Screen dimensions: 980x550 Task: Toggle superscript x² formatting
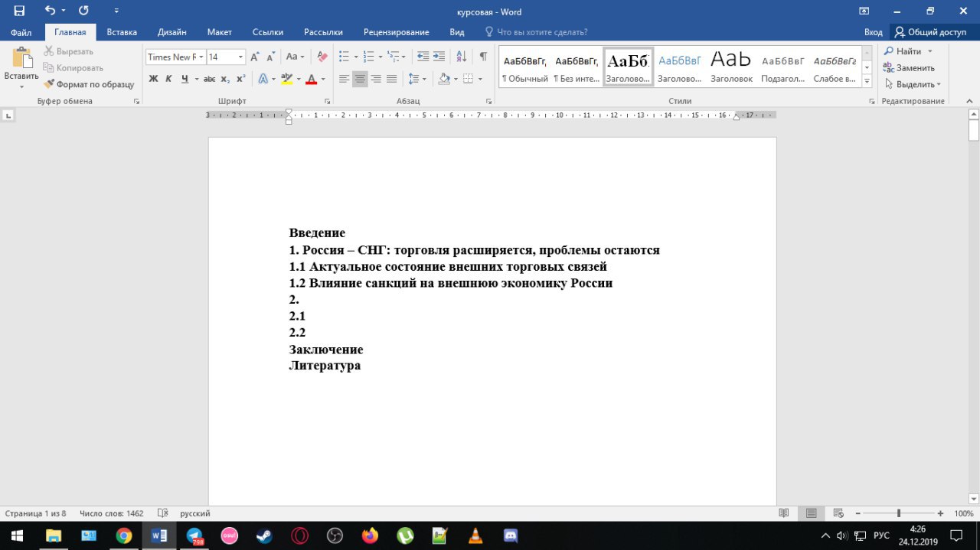point(240,79)
